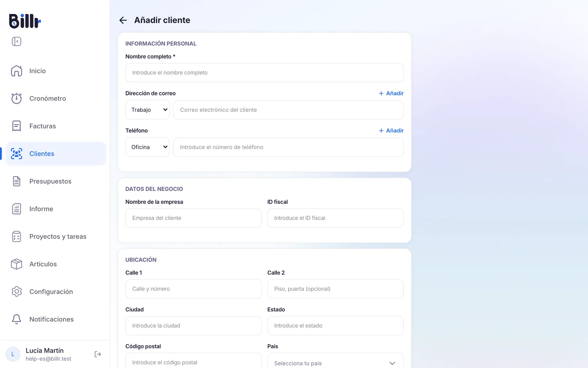Add another phone with Añadir link

[x=391, y=131]
